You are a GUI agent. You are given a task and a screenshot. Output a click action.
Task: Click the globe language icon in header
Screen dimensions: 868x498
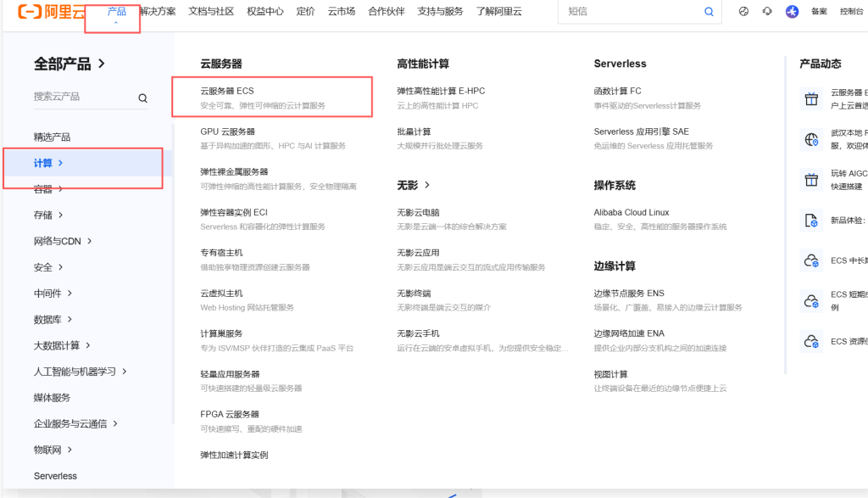pyautogui.click(x=743, y=12)
